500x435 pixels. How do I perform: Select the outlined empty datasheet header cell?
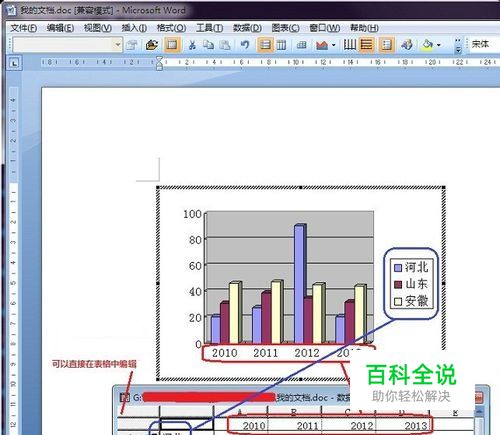186,424
